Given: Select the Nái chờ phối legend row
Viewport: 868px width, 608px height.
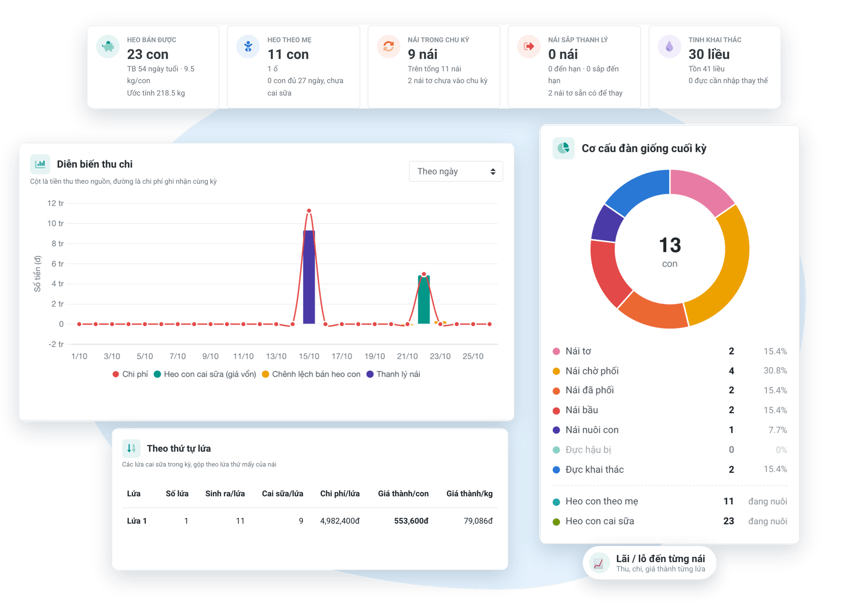Looking at the screenshot, I should tap(670, 371).
